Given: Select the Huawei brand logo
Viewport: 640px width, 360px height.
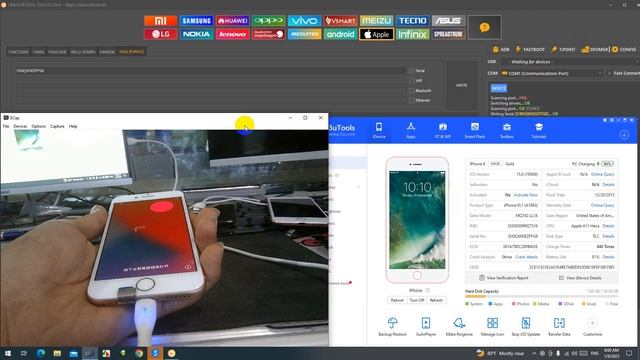Looking at the screenshot, I should pyautogui.click(x=232, y=20).
